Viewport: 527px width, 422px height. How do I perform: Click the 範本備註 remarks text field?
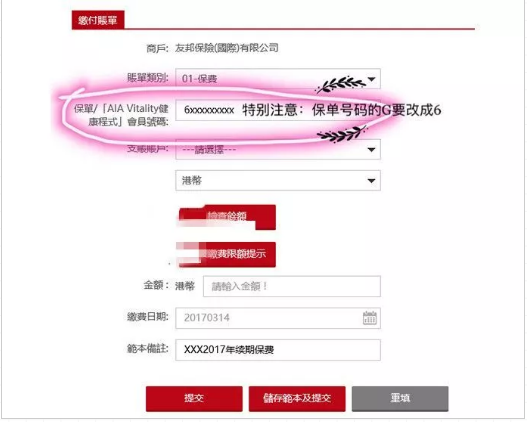tap(278, 350)
